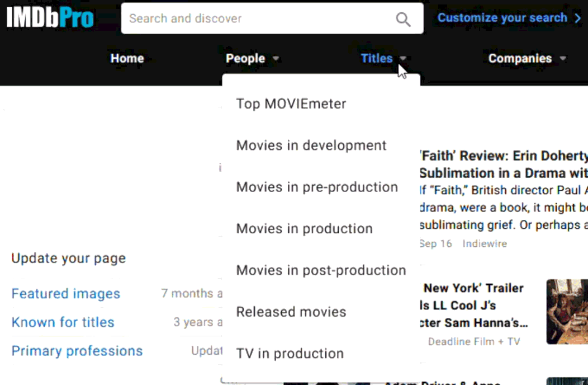
Task: Open the Companies menu
Action: pyautogui.click(x=520, y=58)
